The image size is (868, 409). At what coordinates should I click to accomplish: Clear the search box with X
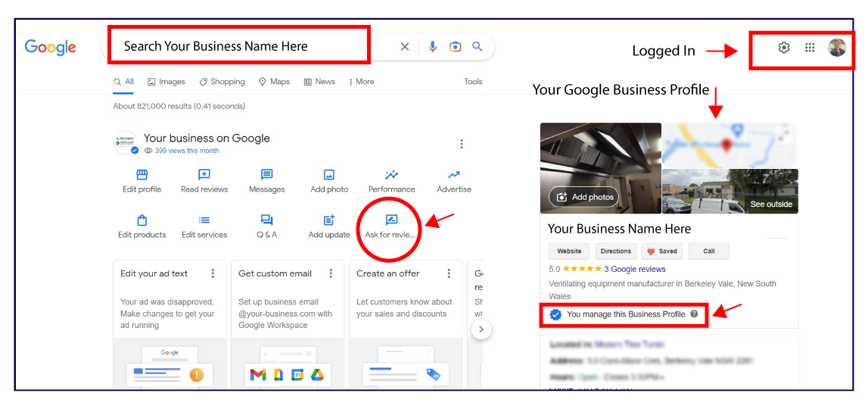405,47
